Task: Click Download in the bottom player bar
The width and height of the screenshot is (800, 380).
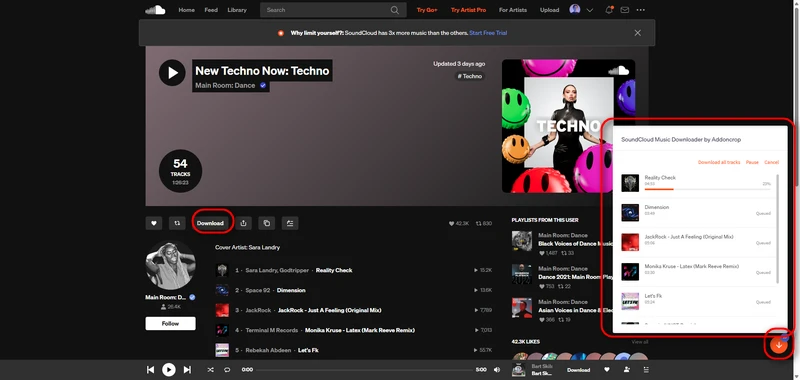Action: [x=579, y=370]
